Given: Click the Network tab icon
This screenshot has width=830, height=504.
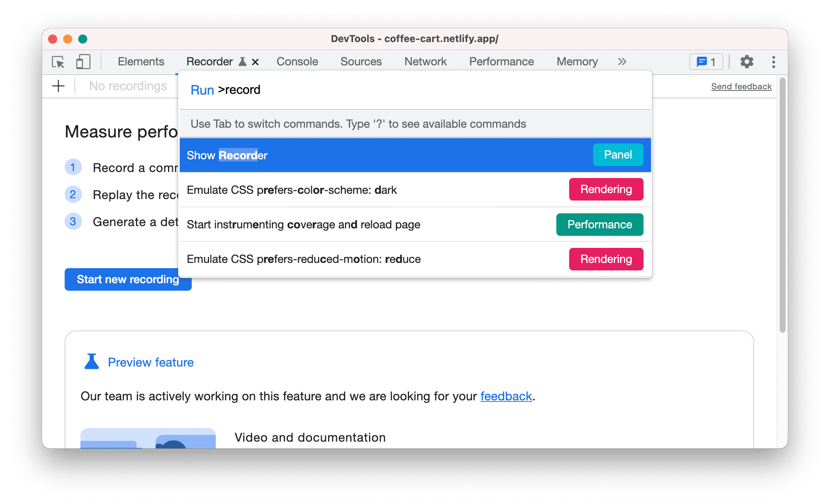Looking at the screenshot, I should 426,61.
